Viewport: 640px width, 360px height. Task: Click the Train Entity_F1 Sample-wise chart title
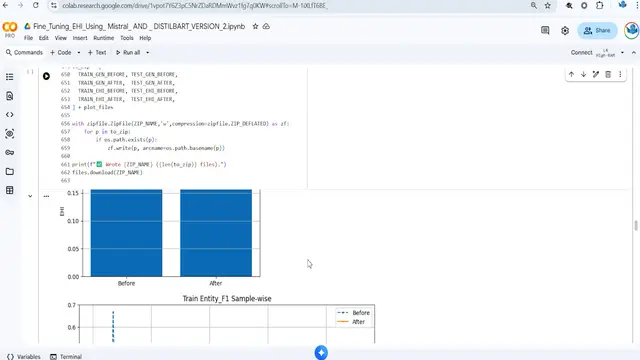[227, 299]
